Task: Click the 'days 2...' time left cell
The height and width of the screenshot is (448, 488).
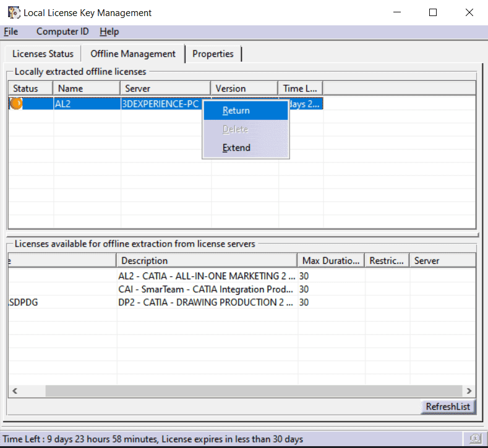Action: pos(306,104)
